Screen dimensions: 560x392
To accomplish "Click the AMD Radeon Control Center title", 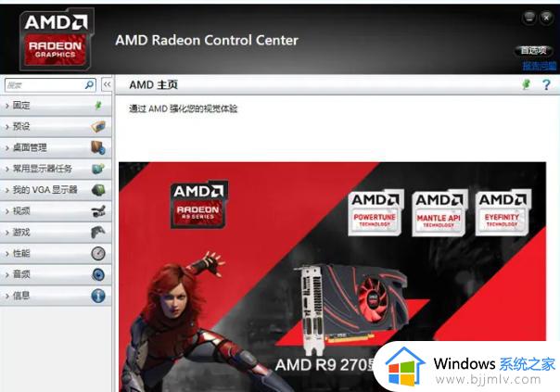I will coord(207,40).
